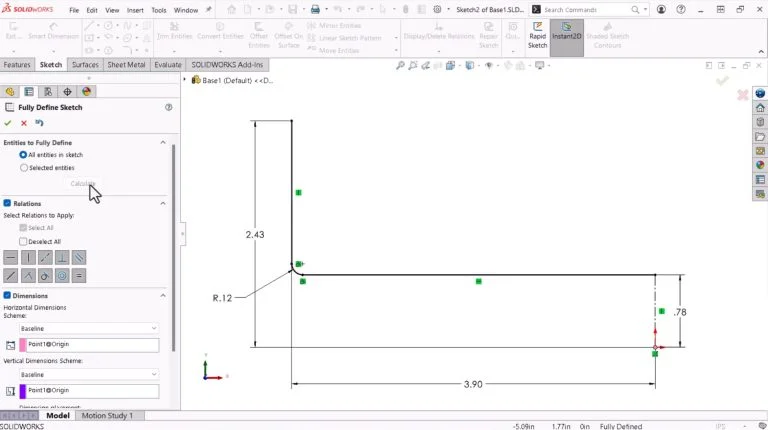Click the Zoom to Fit magnifier icon
Image resolution: width=768 pixels, height=430 pixels.
point(401,65)
